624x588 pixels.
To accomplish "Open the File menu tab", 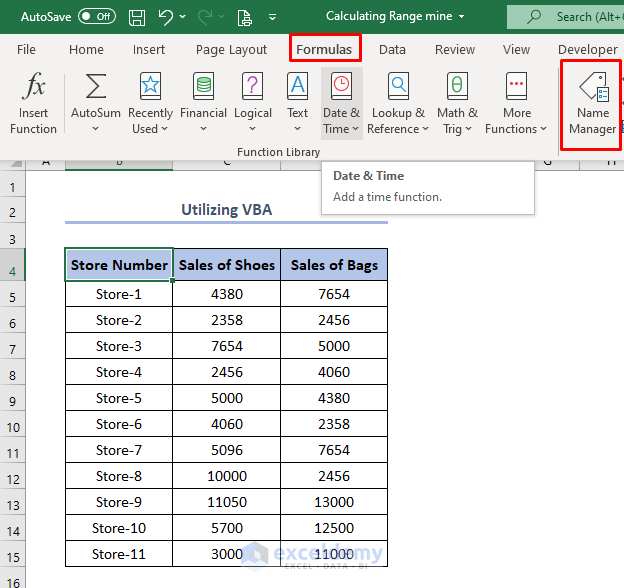I will (27, 49).
